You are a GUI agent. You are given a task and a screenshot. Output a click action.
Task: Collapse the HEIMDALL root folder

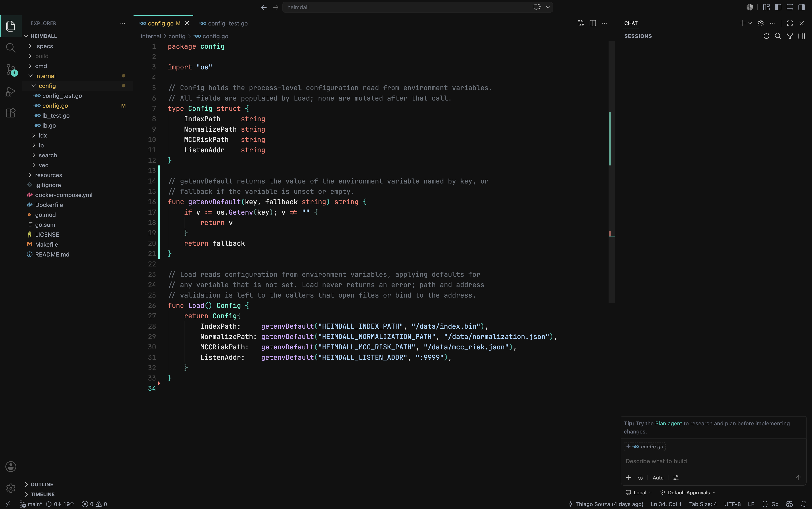[x=77, y=36]
